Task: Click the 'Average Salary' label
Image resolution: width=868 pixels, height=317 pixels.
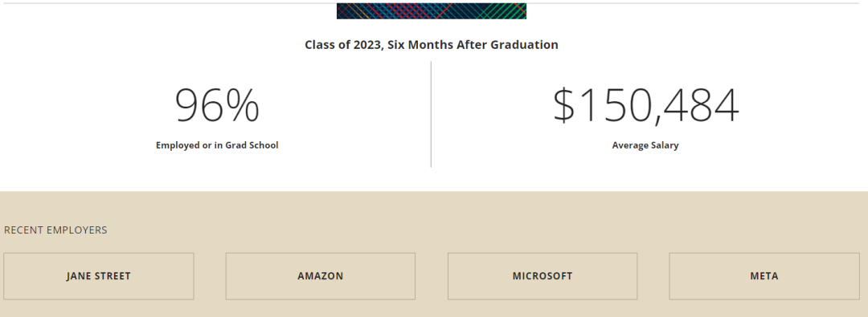Action: 645,145
